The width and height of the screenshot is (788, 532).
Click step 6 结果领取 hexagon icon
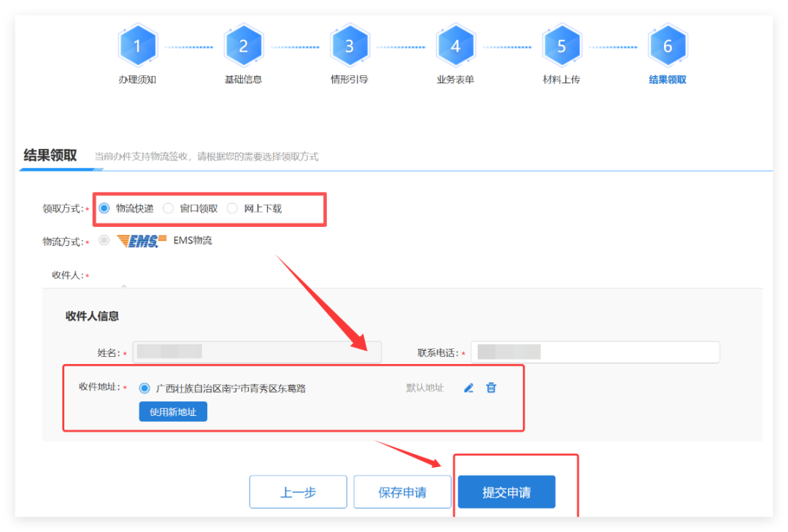(x=667, y=47)
